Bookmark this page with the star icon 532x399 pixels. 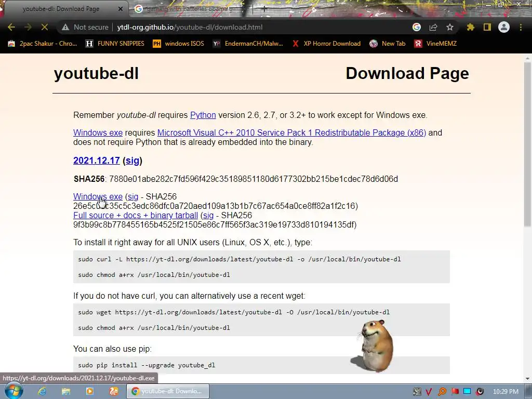point(450,27)
